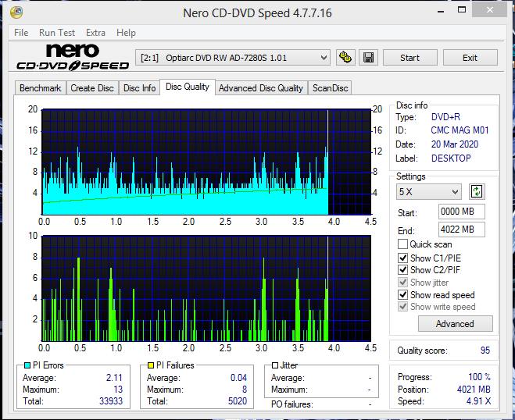
Task: Click the cyan PI Errors legend swatch
Action: [x=27, y=365]
